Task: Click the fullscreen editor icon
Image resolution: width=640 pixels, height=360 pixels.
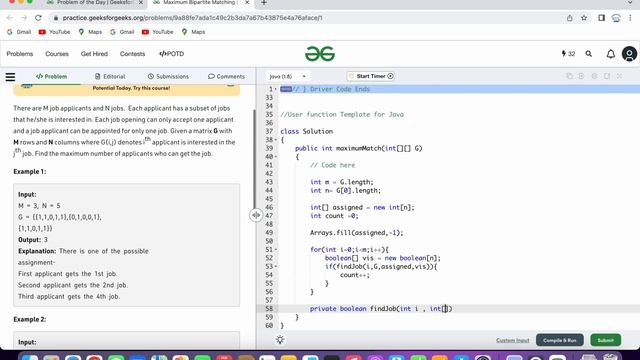Action: pos(607,76)
